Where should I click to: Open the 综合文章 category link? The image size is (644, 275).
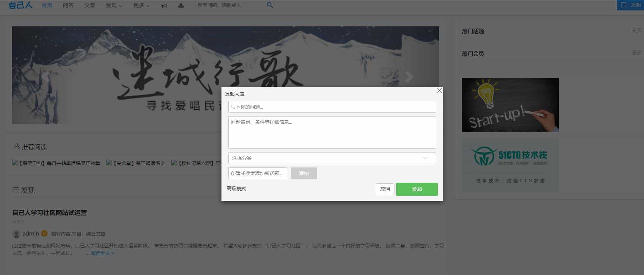(96, 234)
